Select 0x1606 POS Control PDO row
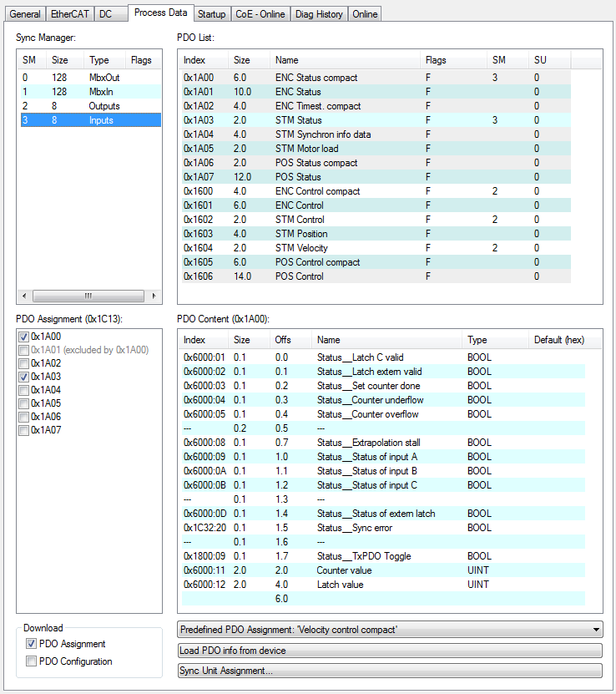 376,276
